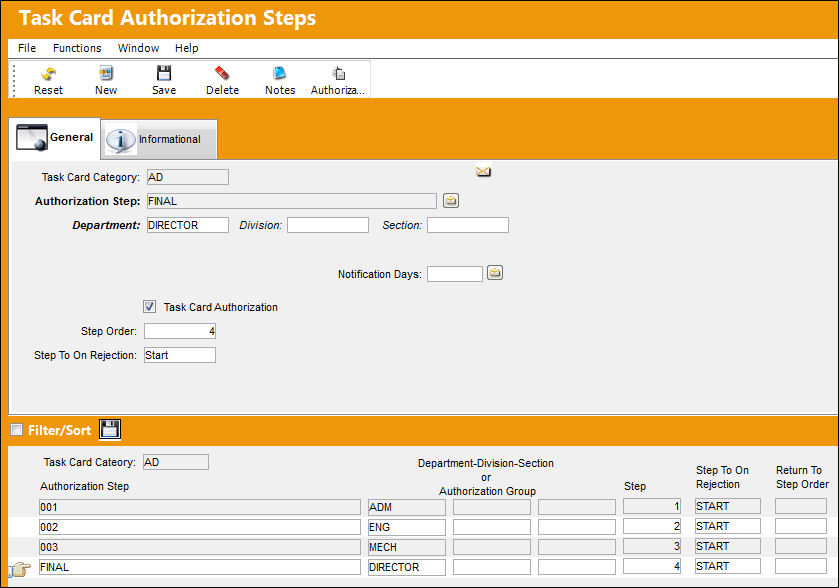
Task: Toggle the Task Card Authorization checkbox
Action: (149, 307)
